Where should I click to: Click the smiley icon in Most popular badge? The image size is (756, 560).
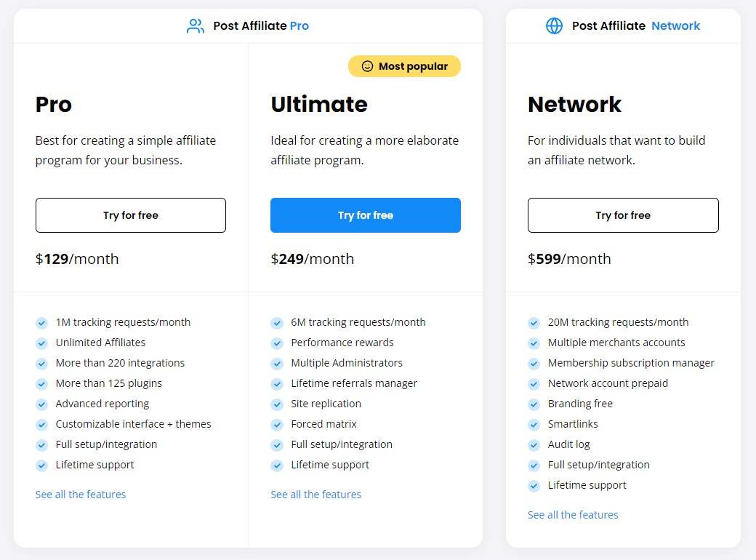[367, 67]
